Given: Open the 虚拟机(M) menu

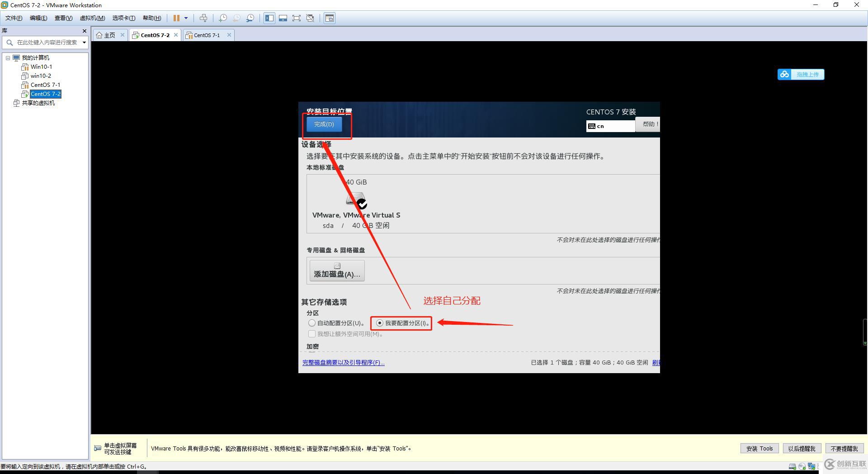Looking at the screenshot, I should [92, 18].
